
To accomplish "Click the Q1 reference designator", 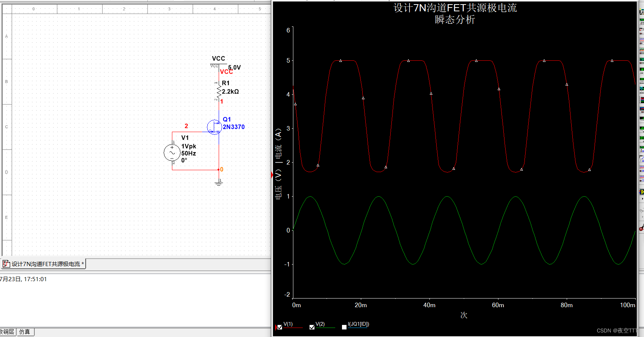I will (227, 119).
